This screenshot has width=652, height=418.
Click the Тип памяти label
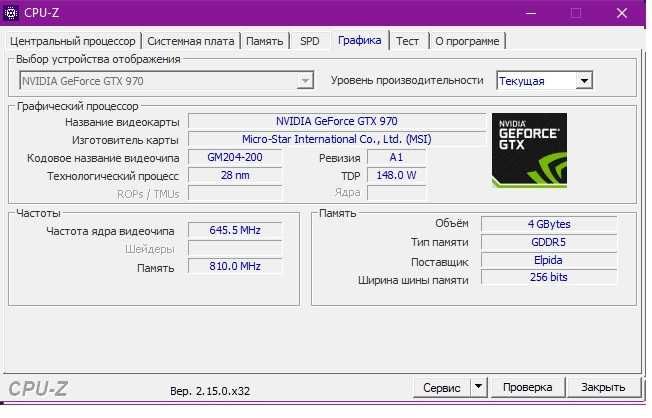pyautogui.click(x=440, y=242)
